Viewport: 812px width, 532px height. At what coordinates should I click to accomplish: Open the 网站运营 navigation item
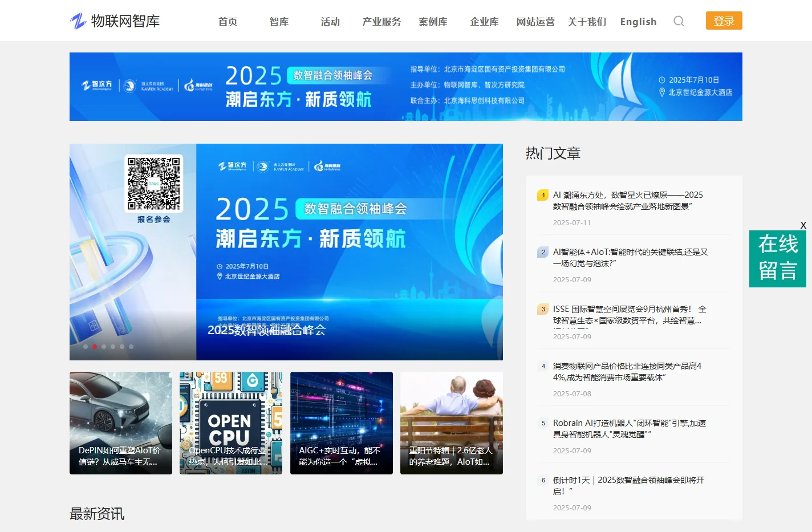pos(535,22)
